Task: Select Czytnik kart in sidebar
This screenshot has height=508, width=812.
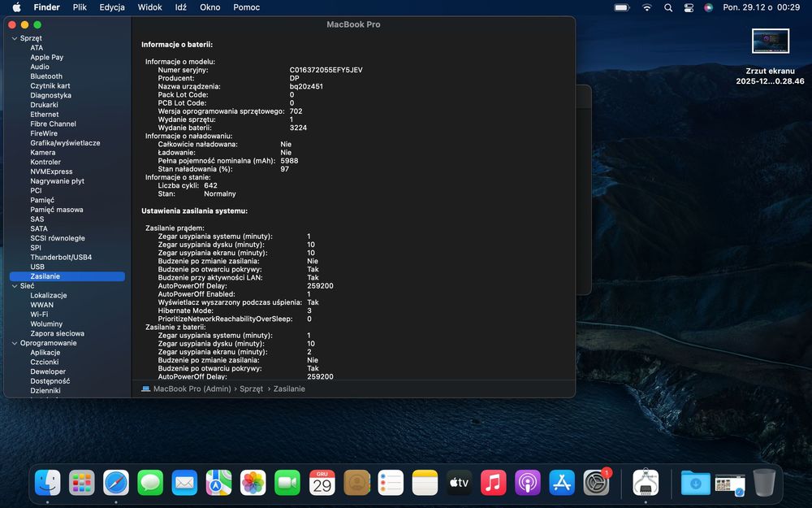Action: tap(50, 86)
